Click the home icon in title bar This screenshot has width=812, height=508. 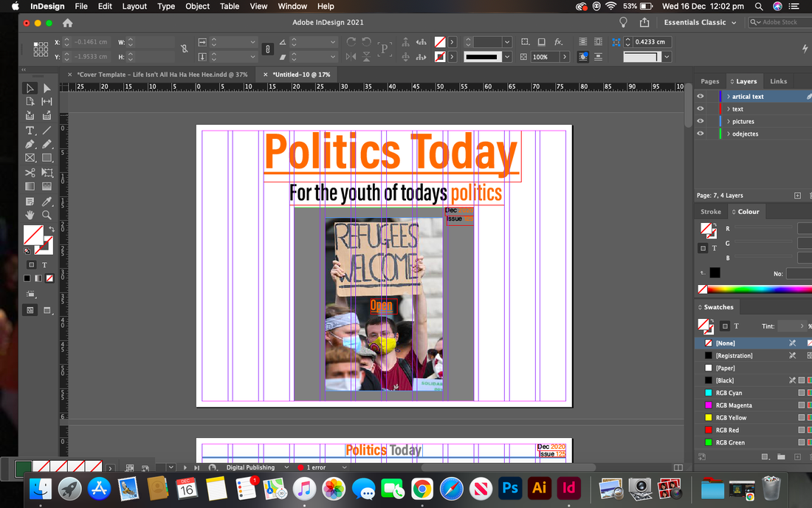click(x=67, y=23)
